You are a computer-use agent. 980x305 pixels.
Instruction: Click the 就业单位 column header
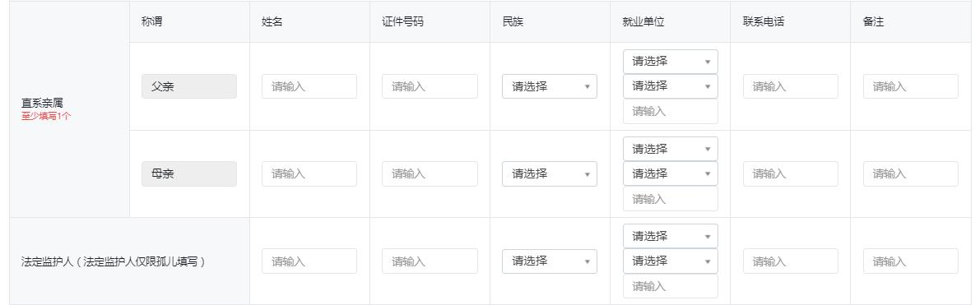(643, 22)
